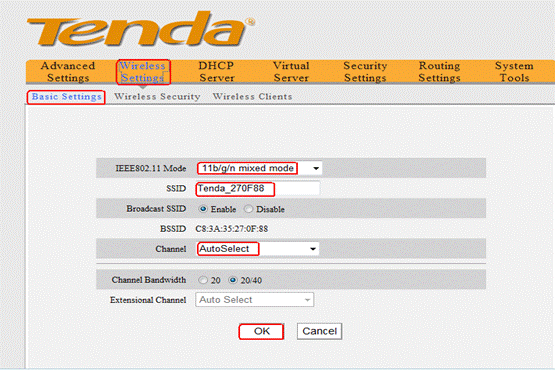Open the Virtual Server tab
The image size is (555, 370).
pyautogui.click(x=291, y=72)
